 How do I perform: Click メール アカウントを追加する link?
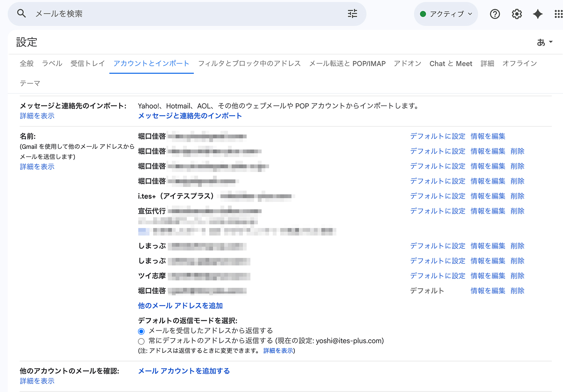pos(184,371)
